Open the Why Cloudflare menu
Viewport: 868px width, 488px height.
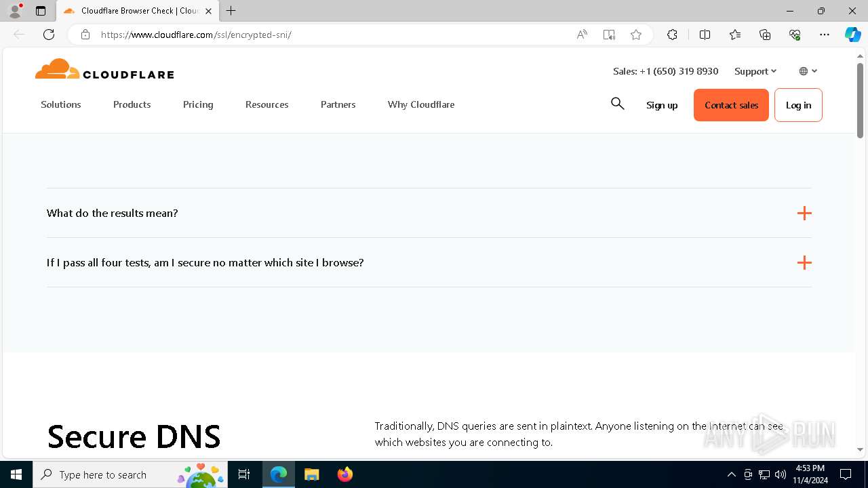(421, 104)
